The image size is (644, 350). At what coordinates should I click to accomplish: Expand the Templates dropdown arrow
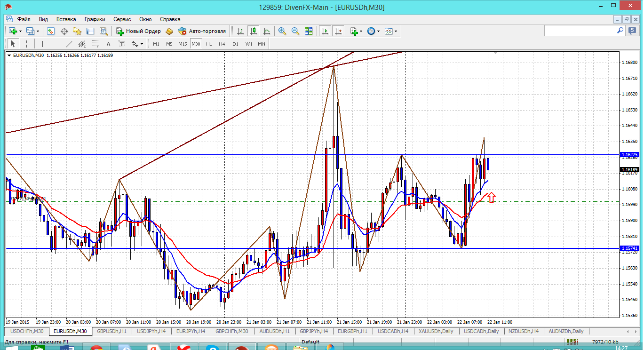tap(396, 31)
